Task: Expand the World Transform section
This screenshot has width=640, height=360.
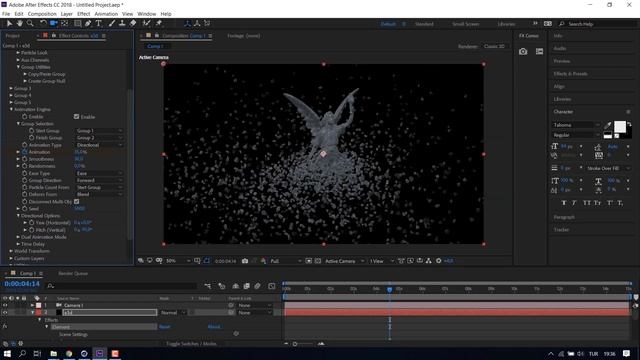Action: [x=11, y=251]
